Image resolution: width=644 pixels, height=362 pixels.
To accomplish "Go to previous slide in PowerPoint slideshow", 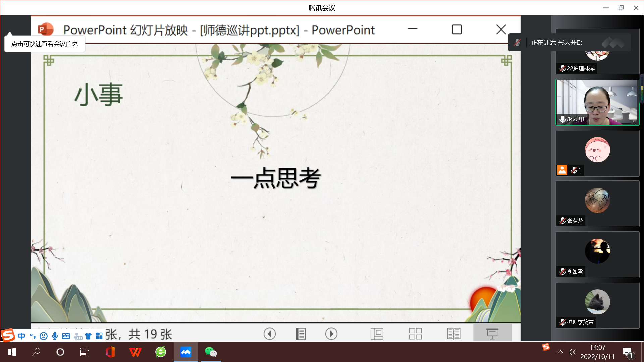I will click(269, 334).
